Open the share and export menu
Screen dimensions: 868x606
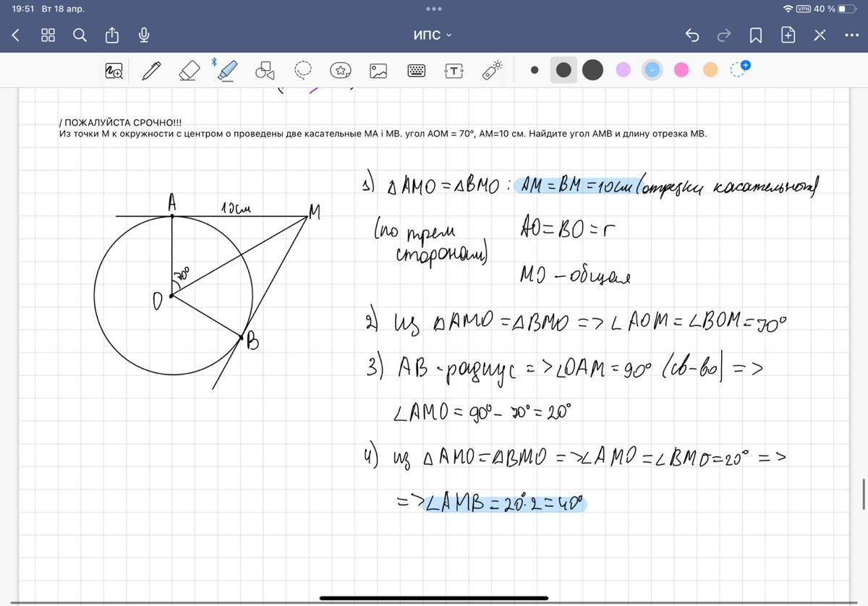click(112, 35)
